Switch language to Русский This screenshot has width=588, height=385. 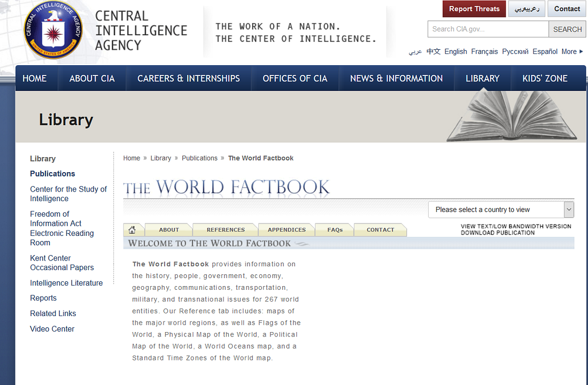click(x=515, y=51)
